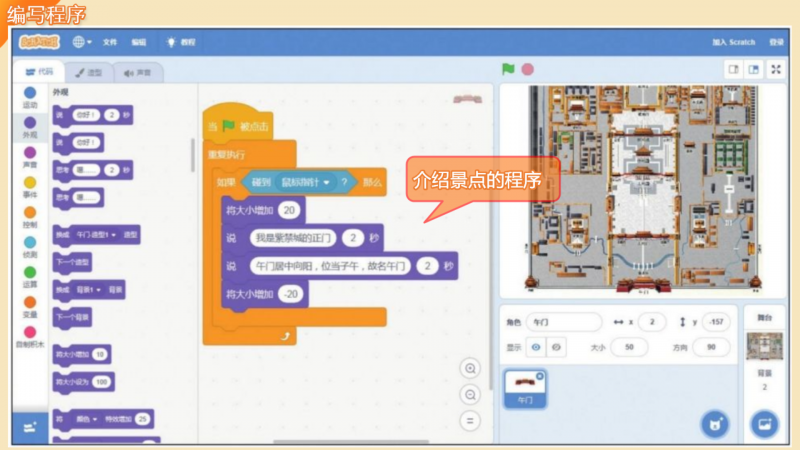Image resolution: width=800 pixels, height=450 pixels.
Task: Click the sprite 方向 direction field
Action: 711,347
